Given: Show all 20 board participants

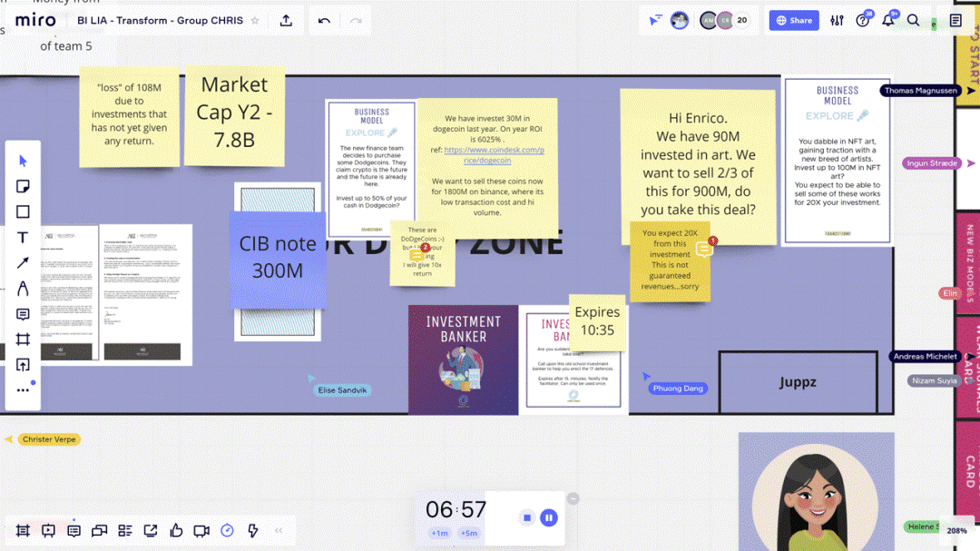Looking at the screenshot, I should [742, 20].
